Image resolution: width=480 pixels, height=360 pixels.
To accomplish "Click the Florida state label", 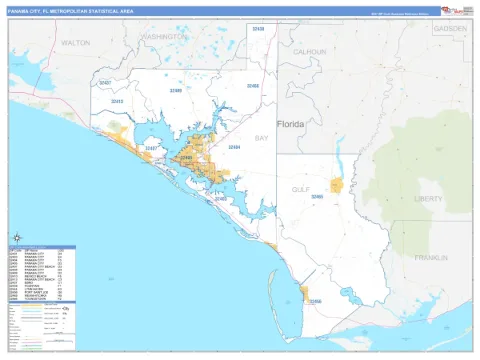I will [x=290, y=124].
